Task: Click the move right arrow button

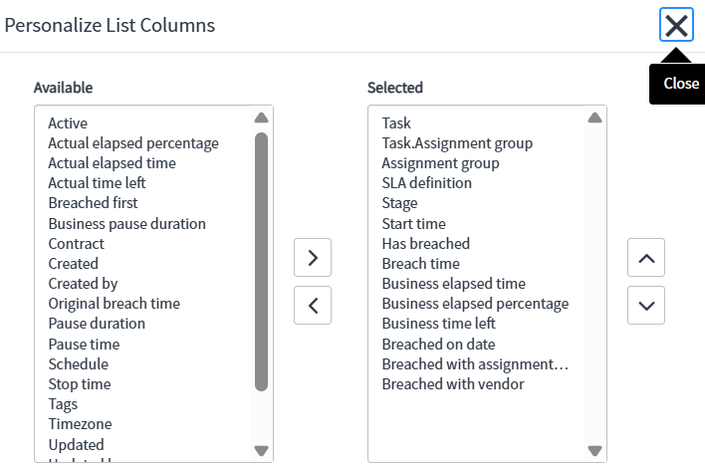Action: pyautogui.click(x=312, y=258)
